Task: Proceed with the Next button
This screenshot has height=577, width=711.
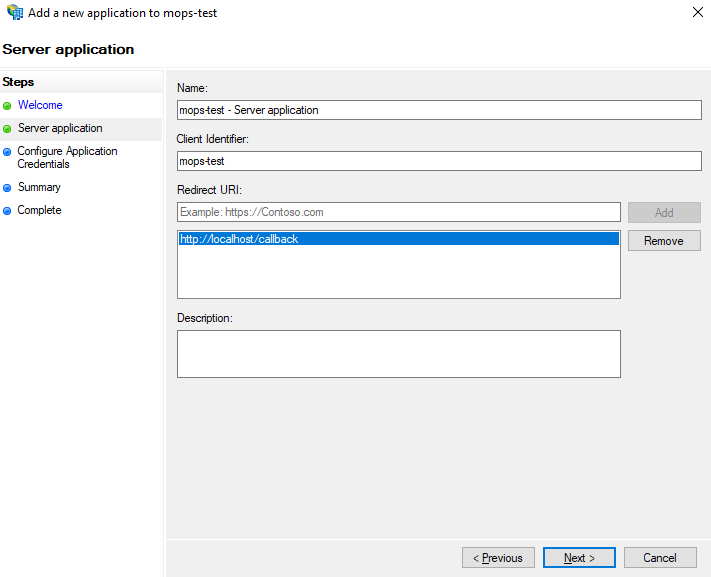Action: click(579, 558)
